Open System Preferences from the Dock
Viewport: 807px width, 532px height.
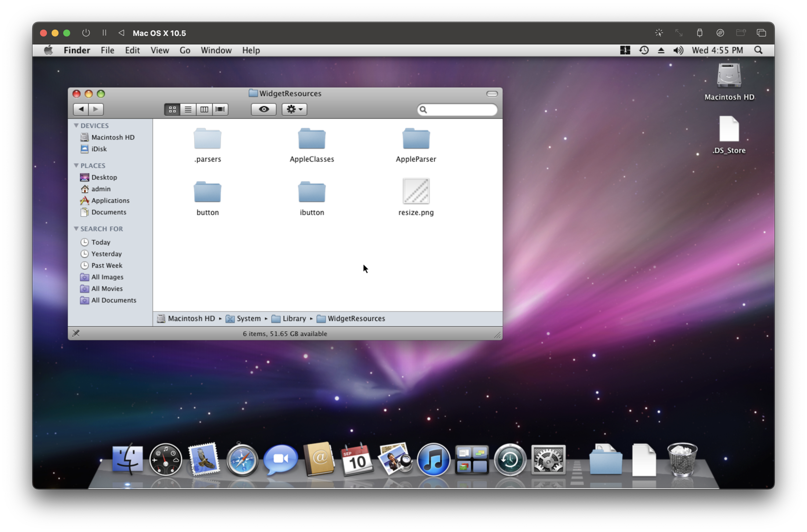(548, 460)
